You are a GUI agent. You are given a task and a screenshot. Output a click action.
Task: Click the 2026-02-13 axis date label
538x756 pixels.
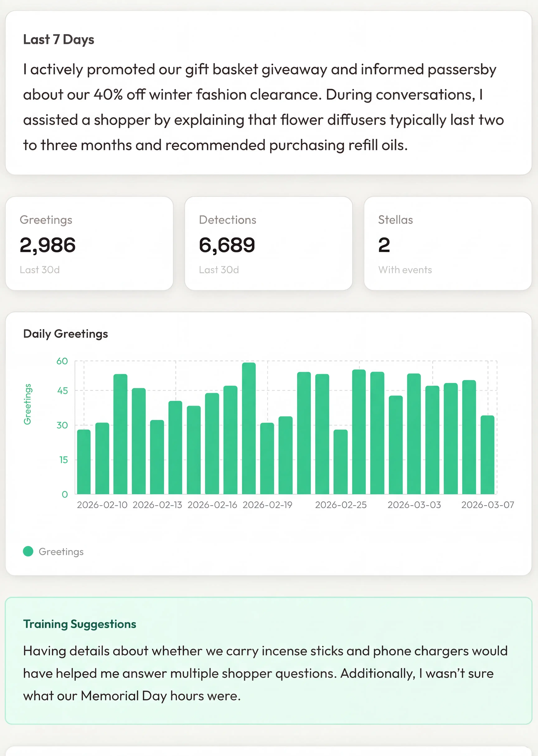tap(157, 505)
